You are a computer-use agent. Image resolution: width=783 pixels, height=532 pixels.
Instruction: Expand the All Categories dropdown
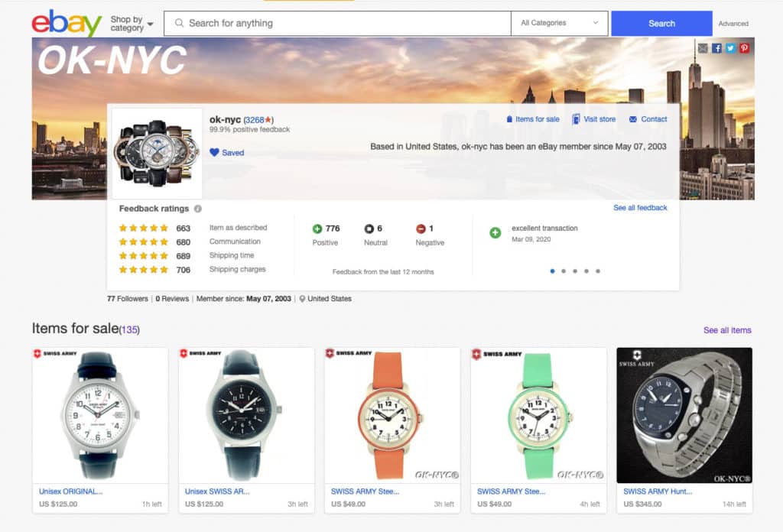point(559,23)
